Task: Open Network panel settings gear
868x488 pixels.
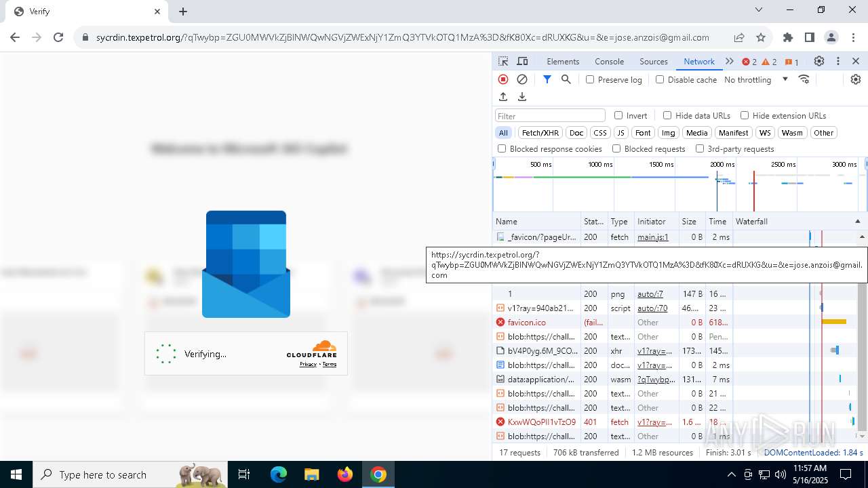Action: [x=856, y=79]
